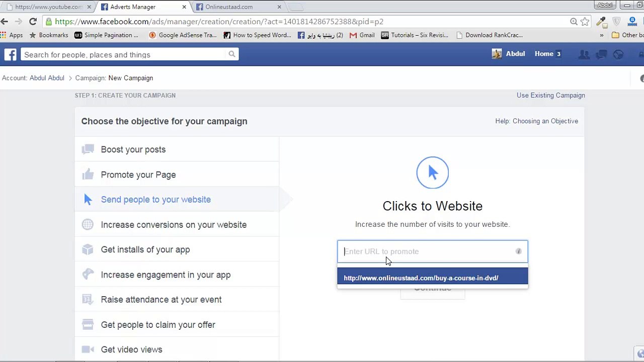Click the Abdul Abdul account link

pyautogui.click(x=47, y=78)
